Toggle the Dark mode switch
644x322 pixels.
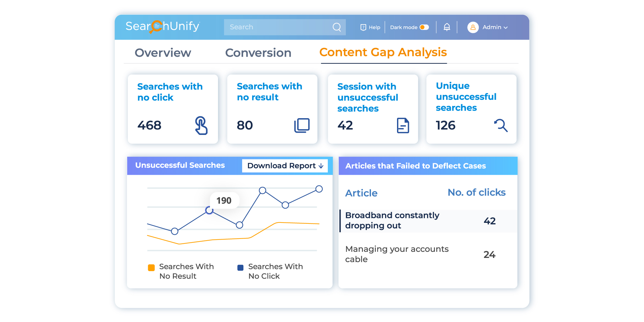tap(424, 27)
